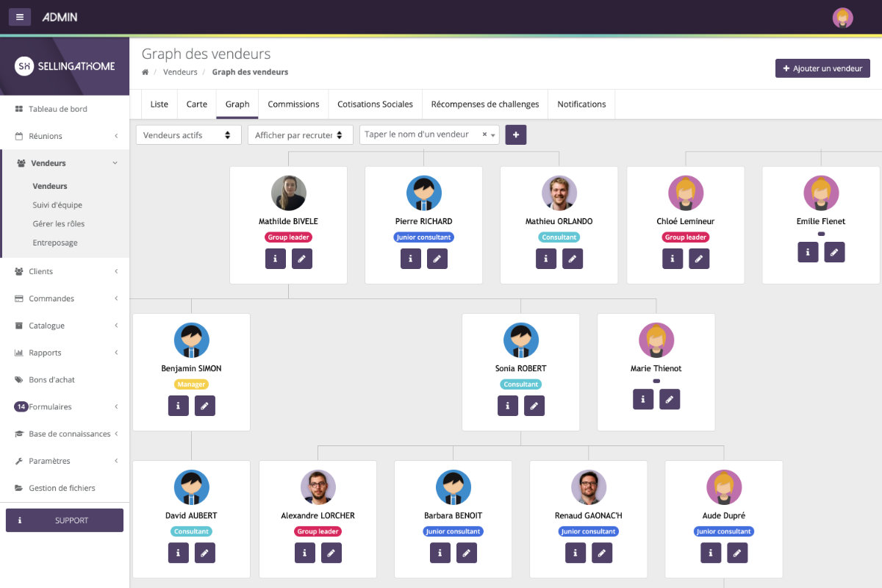882x588 pixels.
Task: Open info for Aude Dupré
Action: (711, 553)
